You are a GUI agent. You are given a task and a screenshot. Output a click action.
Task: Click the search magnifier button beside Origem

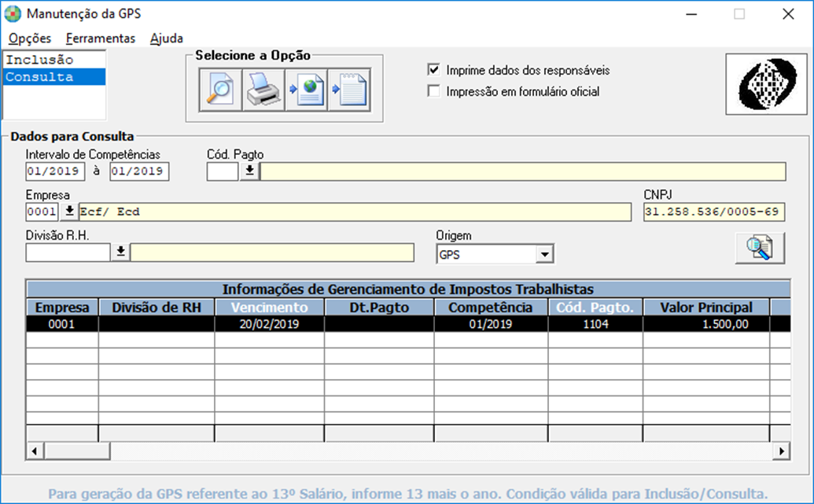pos(760,248)
